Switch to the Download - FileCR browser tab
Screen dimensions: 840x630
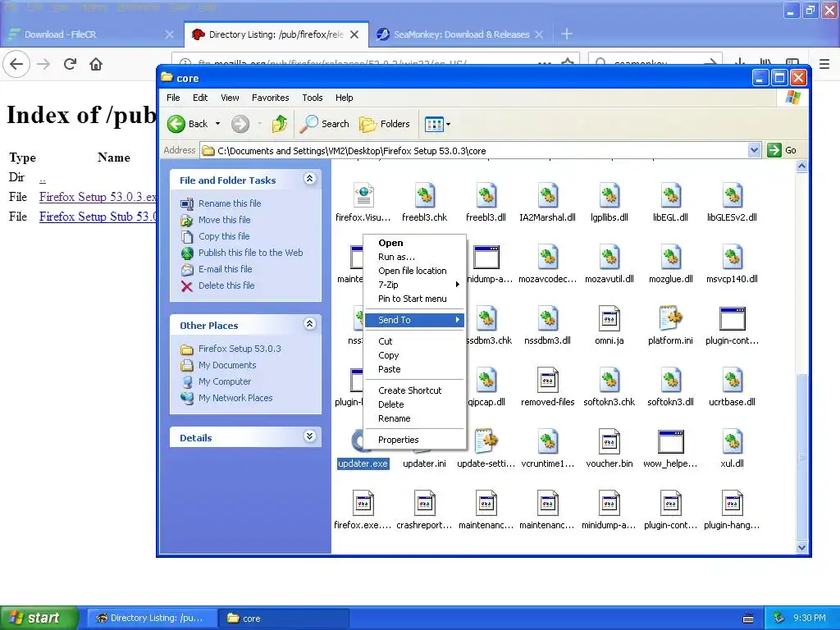[91, 34]
